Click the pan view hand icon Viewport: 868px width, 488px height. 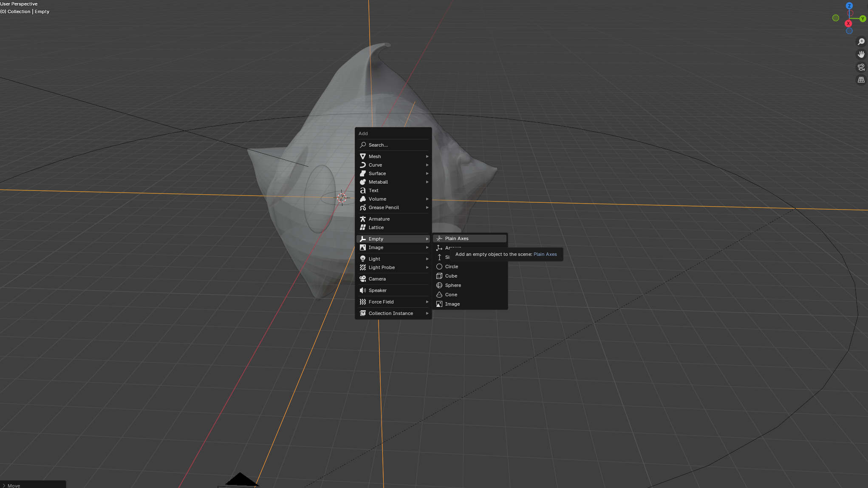point(861,54)
